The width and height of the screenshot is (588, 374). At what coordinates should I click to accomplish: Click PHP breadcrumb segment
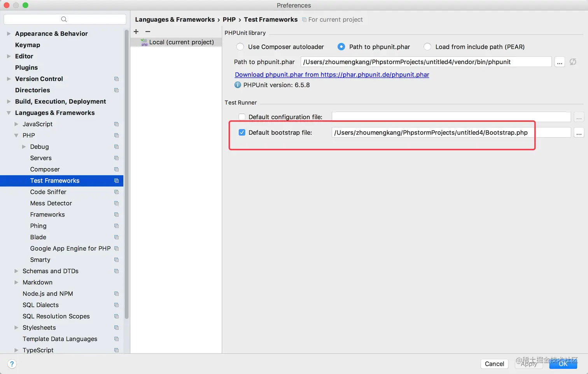coord(229,19)
